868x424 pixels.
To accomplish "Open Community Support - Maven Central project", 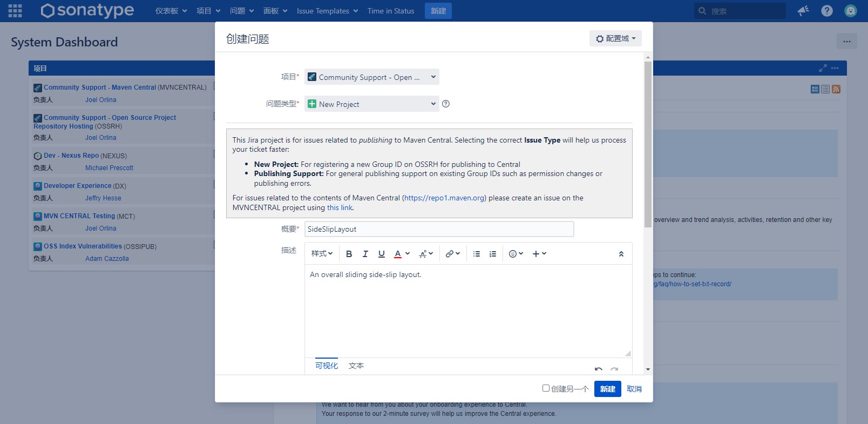I will click(100, 87).
